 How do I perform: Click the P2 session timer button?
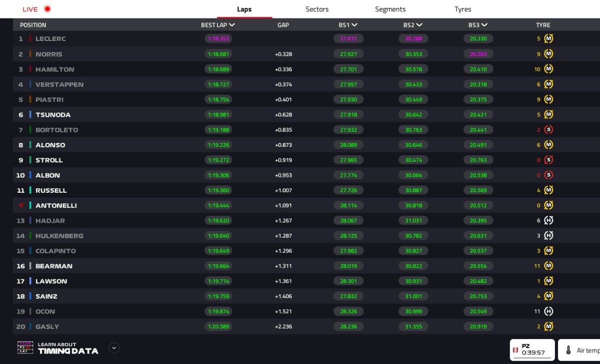pos(532,350)
